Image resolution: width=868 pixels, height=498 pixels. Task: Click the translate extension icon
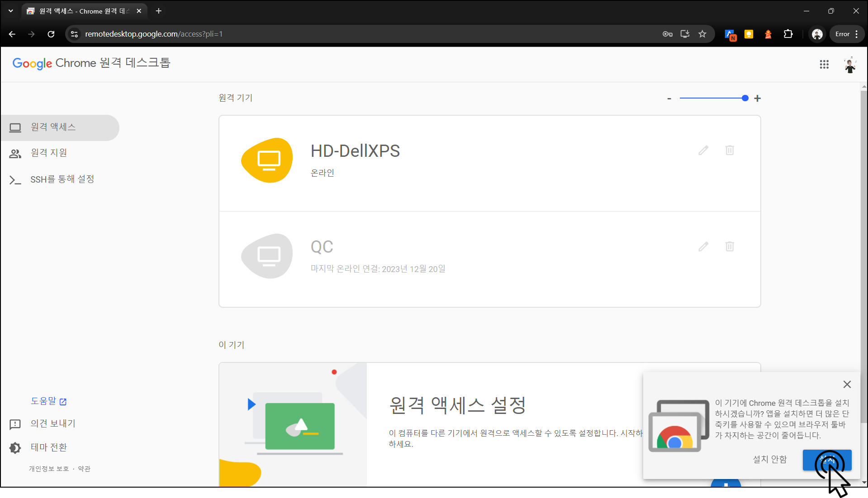coord(730,34)
